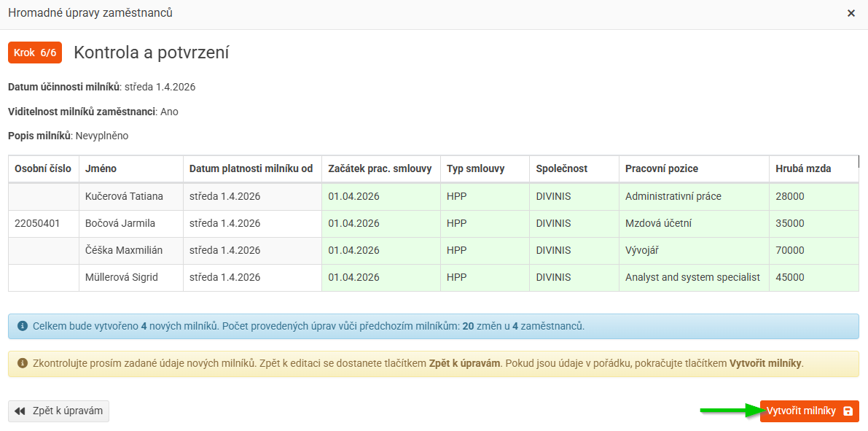The height and width of the screenshot is (431, 868).
Task: Select the Kučerová Tatiana row name
Action: pyautogui.click(x=124, y=196)
